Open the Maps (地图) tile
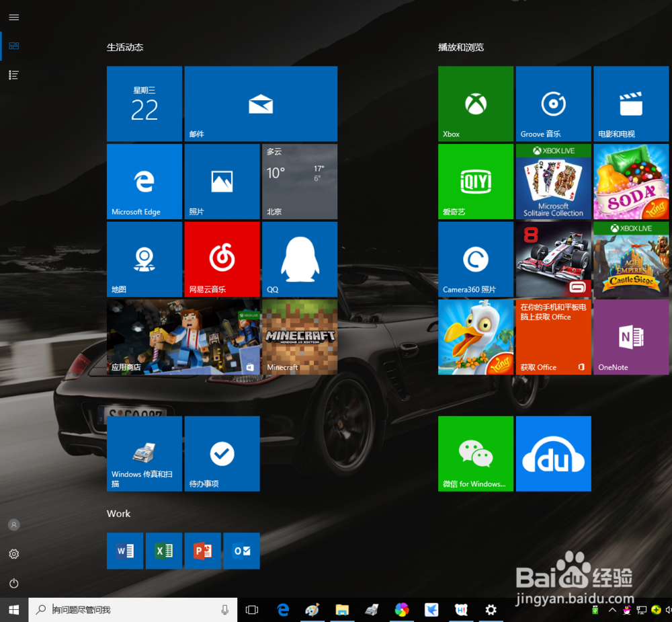Viewport: 672px width, 622px height. (x=144, y=259)
